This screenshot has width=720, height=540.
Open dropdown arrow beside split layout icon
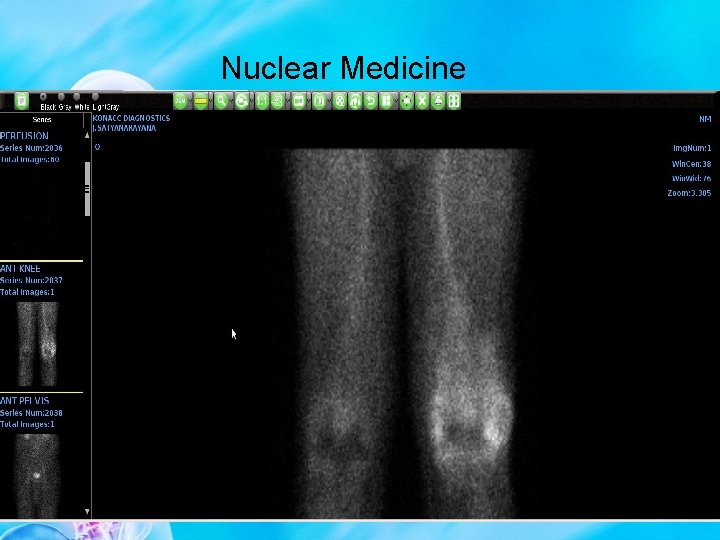[x=396, y=101]
